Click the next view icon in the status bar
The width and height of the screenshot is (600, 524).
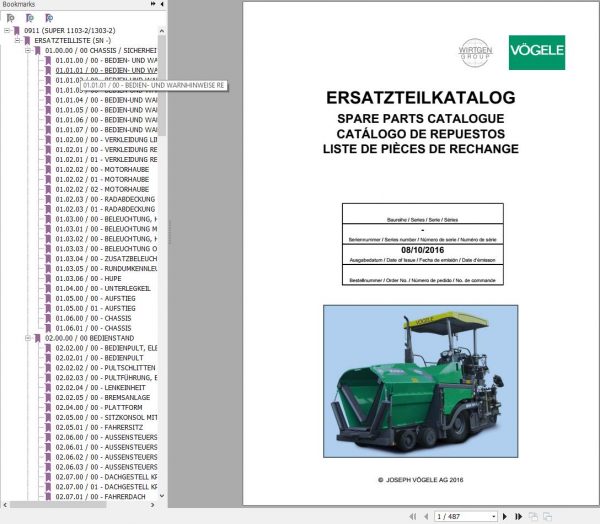pyautogui.click(x=547, y=516)
